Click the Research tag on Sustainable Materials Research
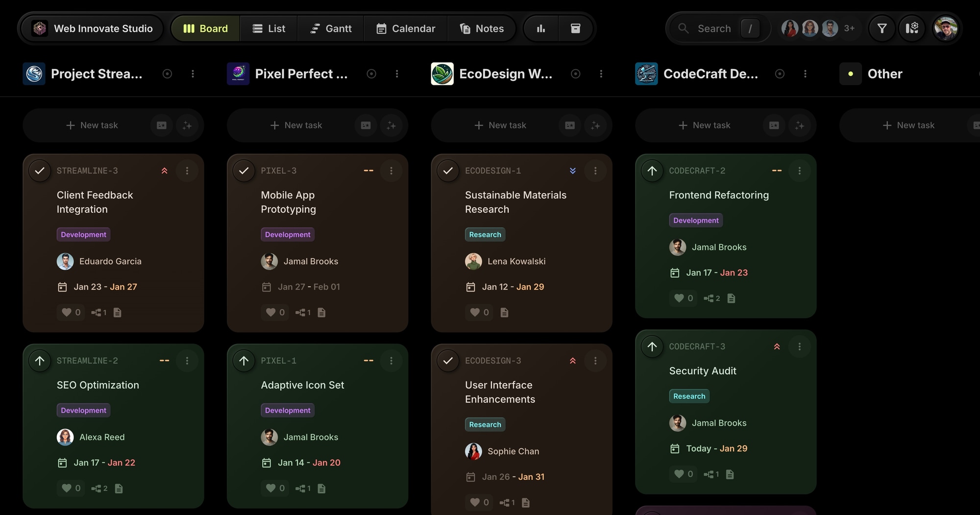 [x=485, y=234]
